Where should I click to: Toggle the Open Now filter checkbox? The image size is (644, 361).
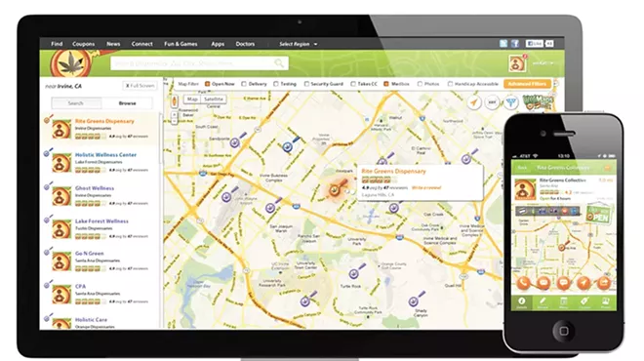pos(208,84)
